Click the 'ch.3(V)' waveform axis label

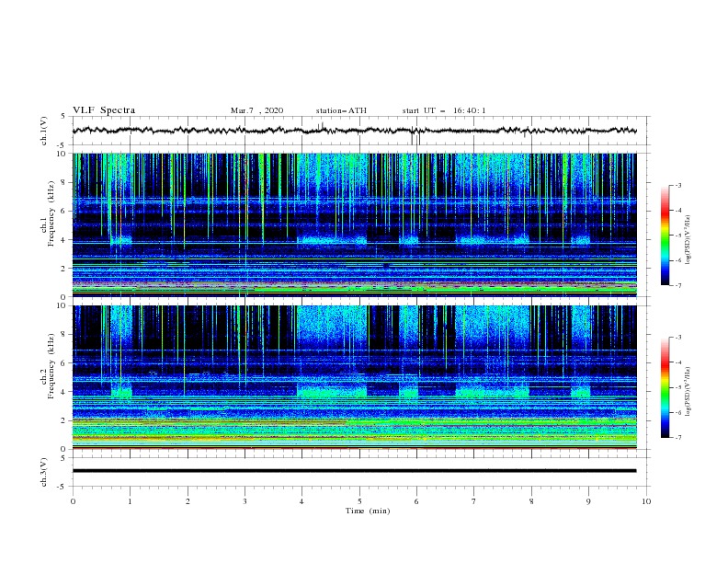(44, 472)
